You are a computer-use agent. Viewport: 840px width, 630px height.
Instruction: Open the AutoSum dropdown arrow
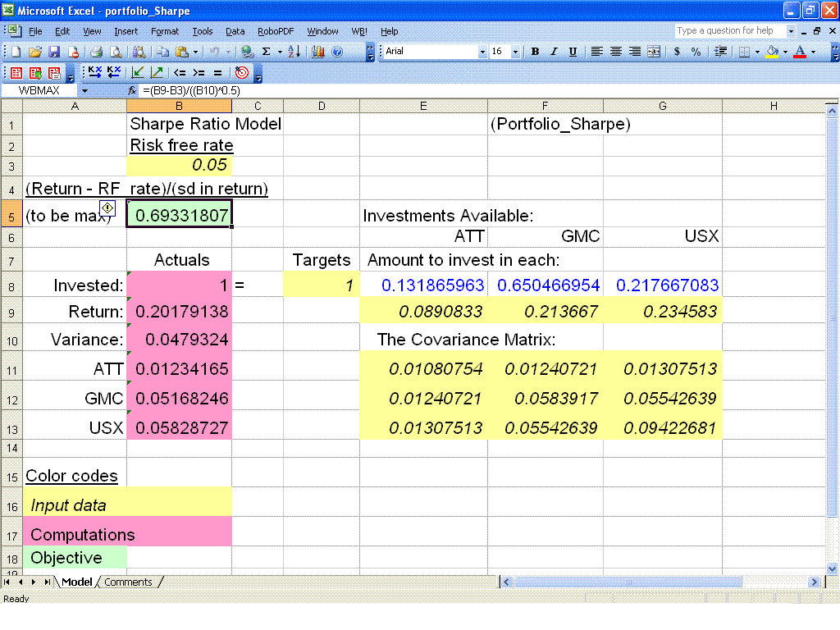(x=280, y=52)
